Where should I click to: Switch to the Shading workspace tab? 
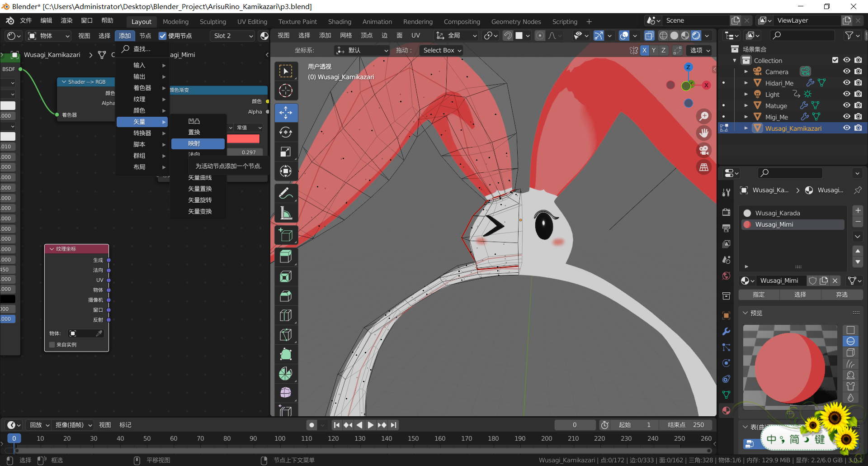coord(340,22)
